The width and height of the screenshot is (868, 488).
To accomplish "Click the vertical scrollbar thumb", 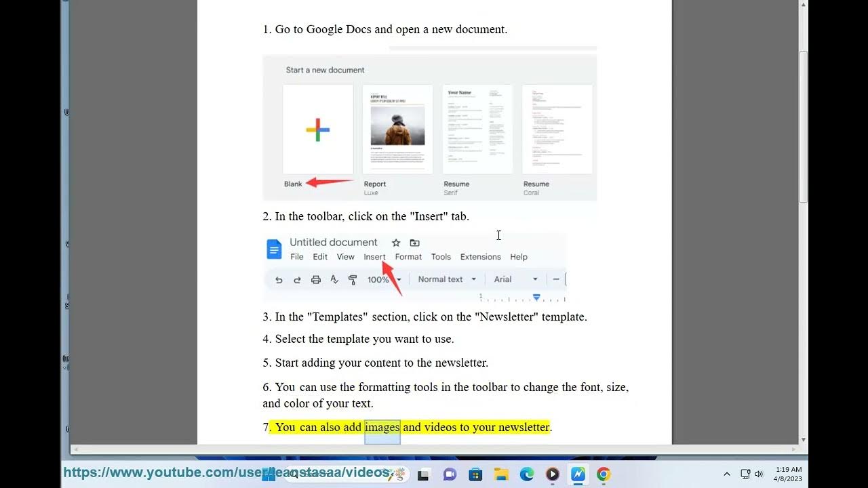I will point(804,127).
